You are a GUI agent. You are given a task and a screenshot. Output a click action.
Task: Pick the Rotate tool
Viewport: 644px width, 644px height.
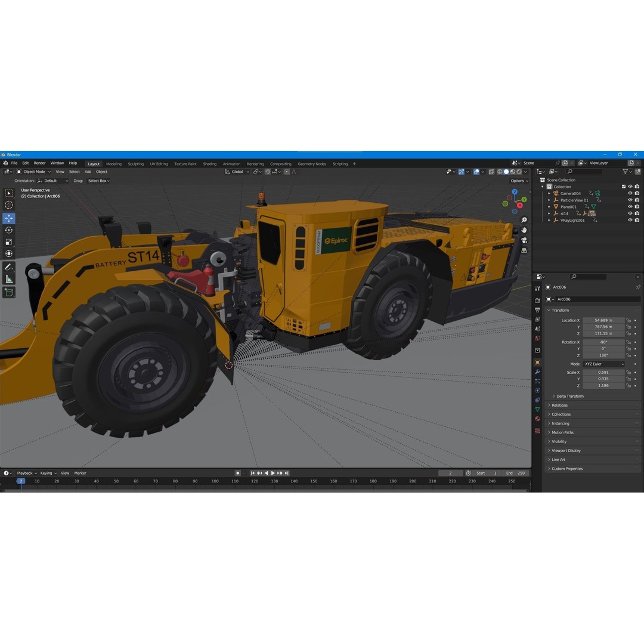tap(8, 230)
